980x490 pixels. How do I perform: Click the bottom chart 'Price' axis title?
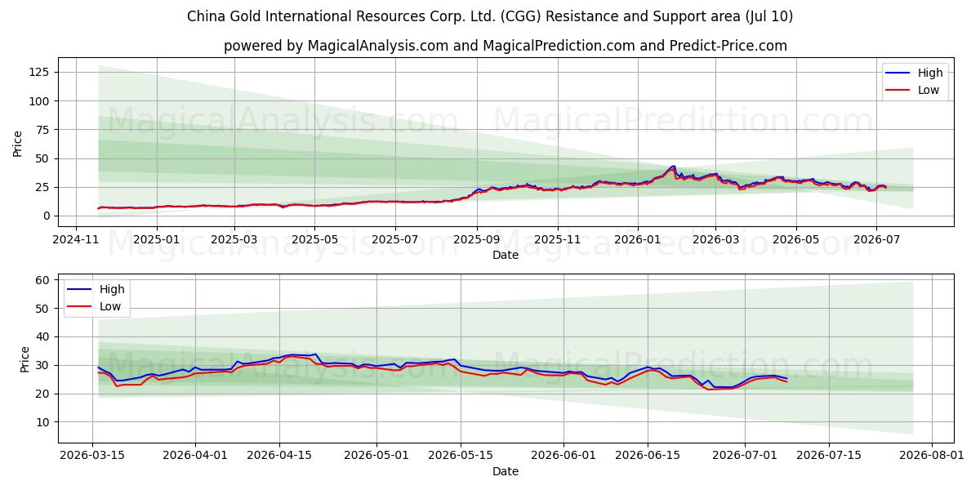[24, 359]
